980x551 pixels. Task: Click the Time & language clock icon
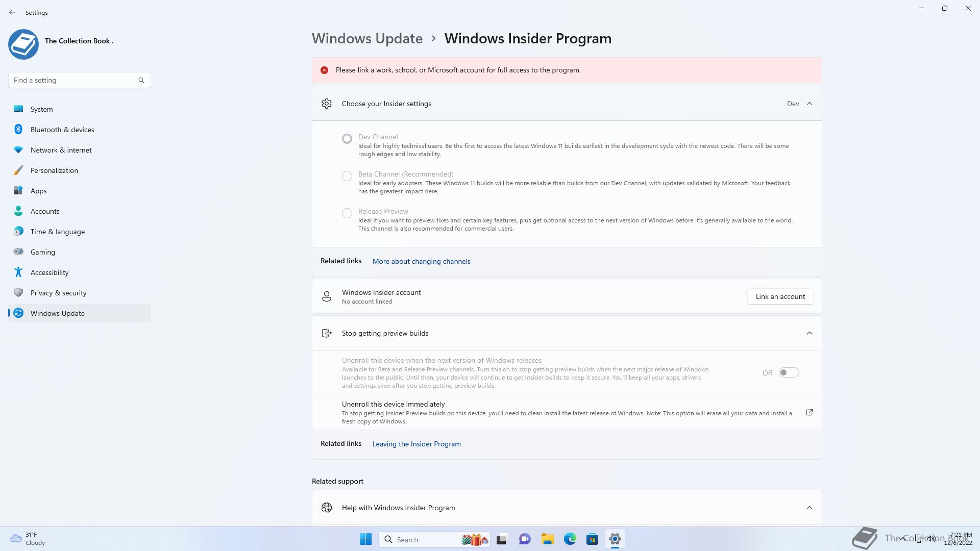[18, 231]
